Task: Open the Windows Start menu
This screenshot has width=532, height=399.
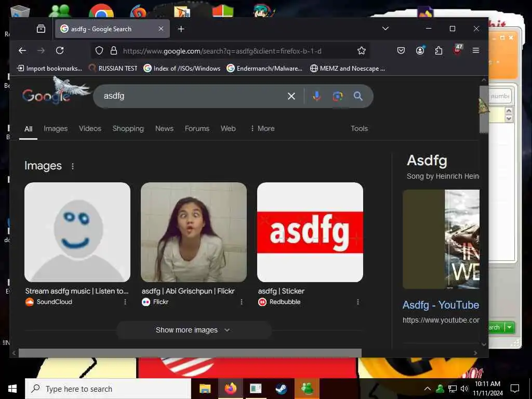Action: (12, 389)
